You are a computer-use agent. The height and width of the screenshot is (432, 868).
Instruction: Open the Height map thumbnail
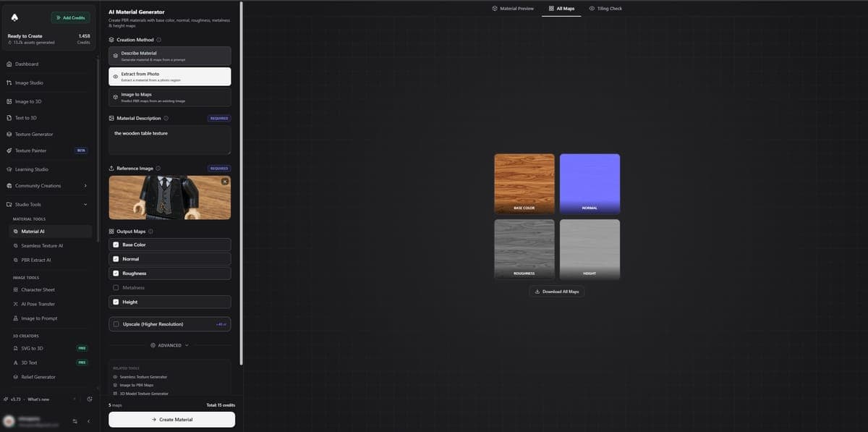590,250
